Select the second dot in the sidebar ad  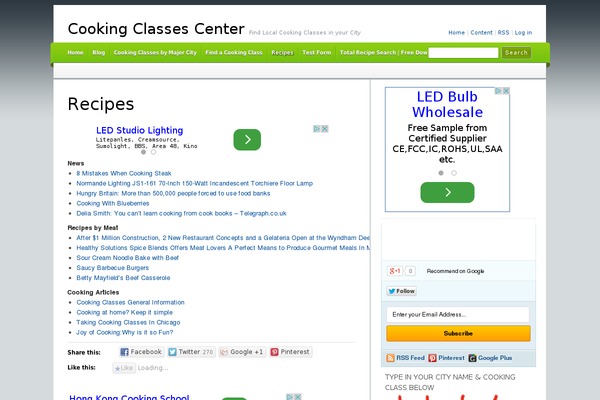(x=454, y=173)
